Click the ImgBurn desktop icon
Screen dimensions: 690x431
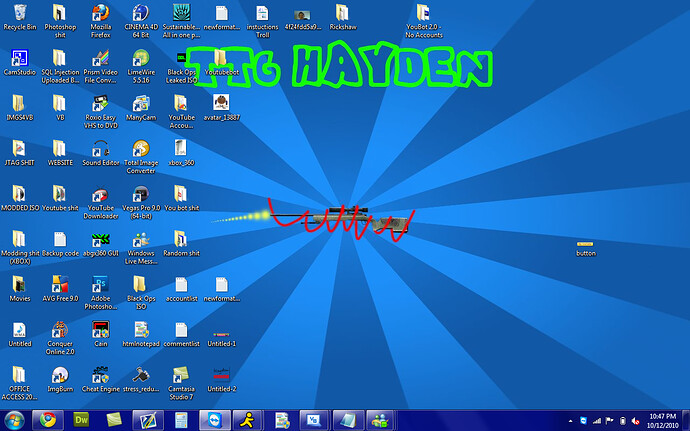(60, 373)
